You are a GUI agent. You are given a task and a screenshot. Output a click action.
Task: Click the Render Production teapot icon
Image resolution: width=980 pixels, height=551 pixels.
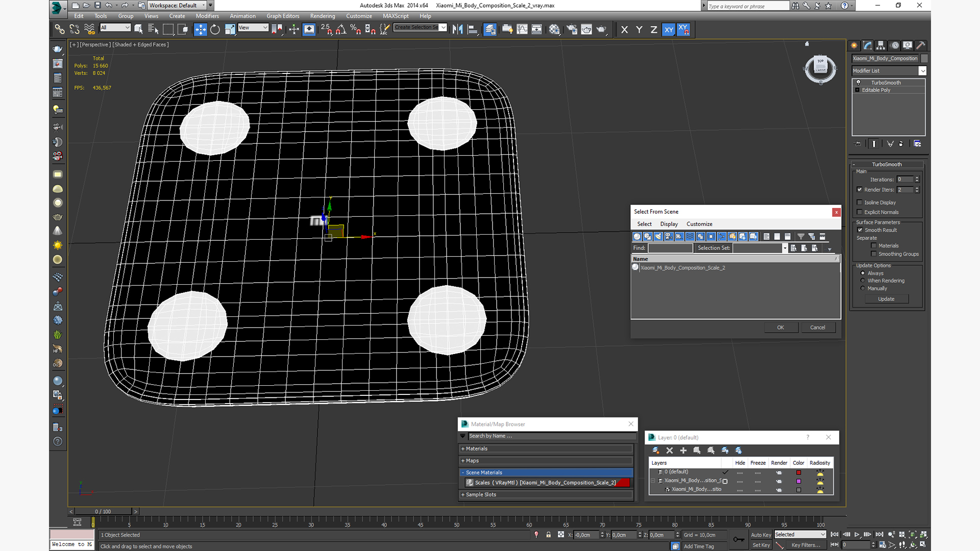click(601, 29)
